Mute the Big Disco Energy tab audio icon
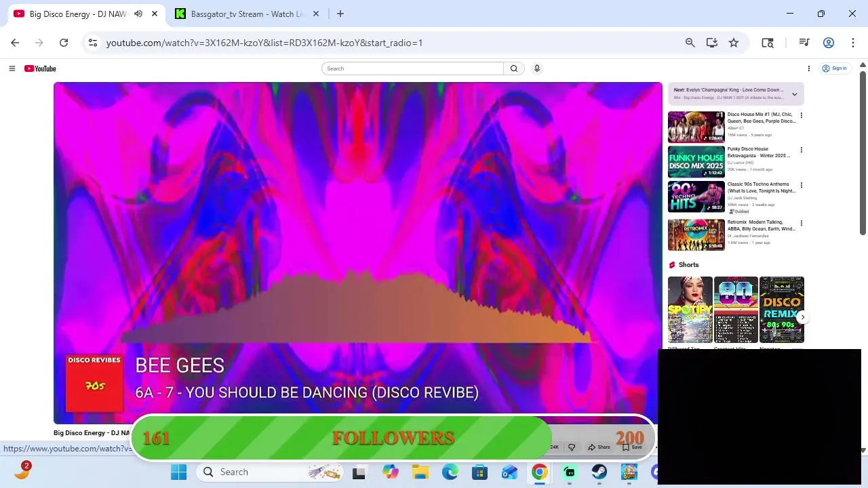Screen dimensions: 868x488 138,14
